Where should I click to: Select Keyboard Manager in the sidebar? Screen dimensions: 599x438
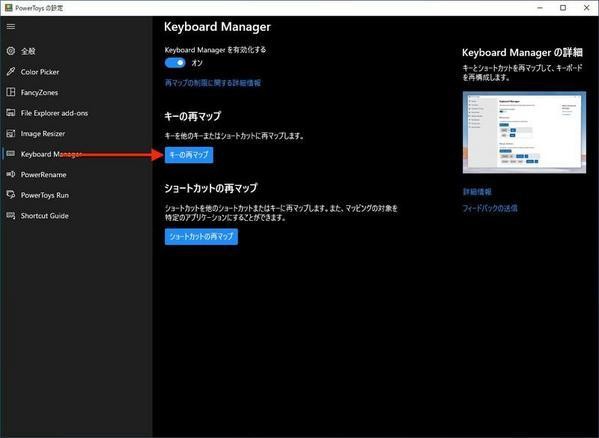click(x=51, y=154)
